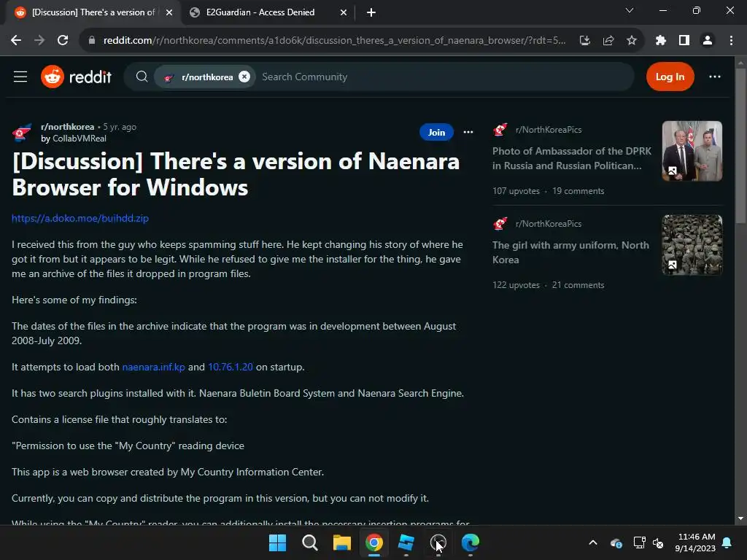Open Windows taskbar search
Screen dimensions: 747x560
tap(309, 542)
